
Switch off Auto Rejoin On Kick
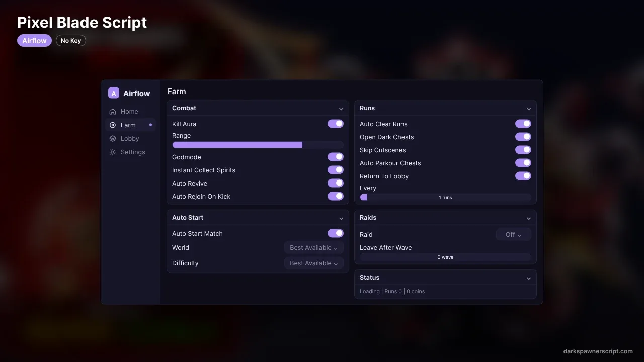click(x=336, y=196)
